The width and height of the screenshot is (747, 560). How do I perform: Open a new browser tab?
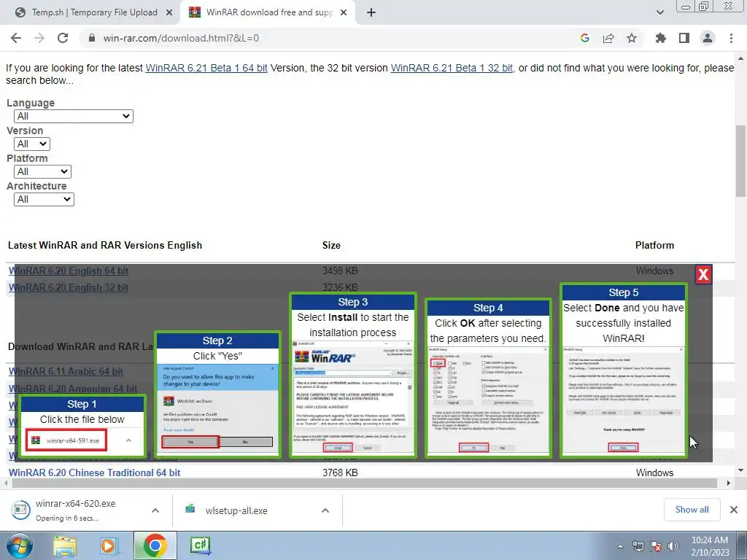[371, 12]
